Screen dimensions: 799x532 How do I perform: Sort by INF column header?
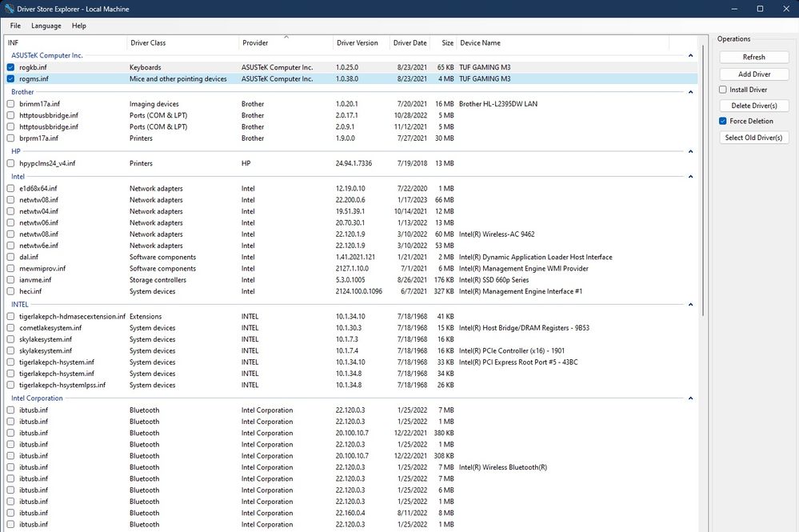click(66, 43)
